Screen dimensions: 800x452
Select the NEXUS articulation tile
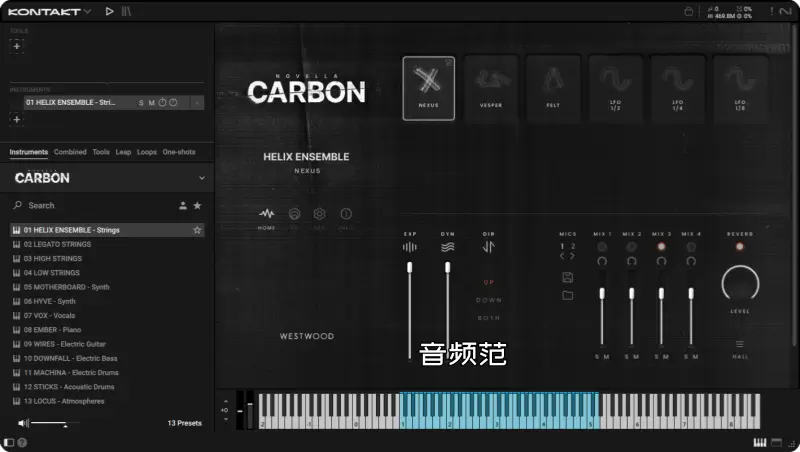point(428,88)
